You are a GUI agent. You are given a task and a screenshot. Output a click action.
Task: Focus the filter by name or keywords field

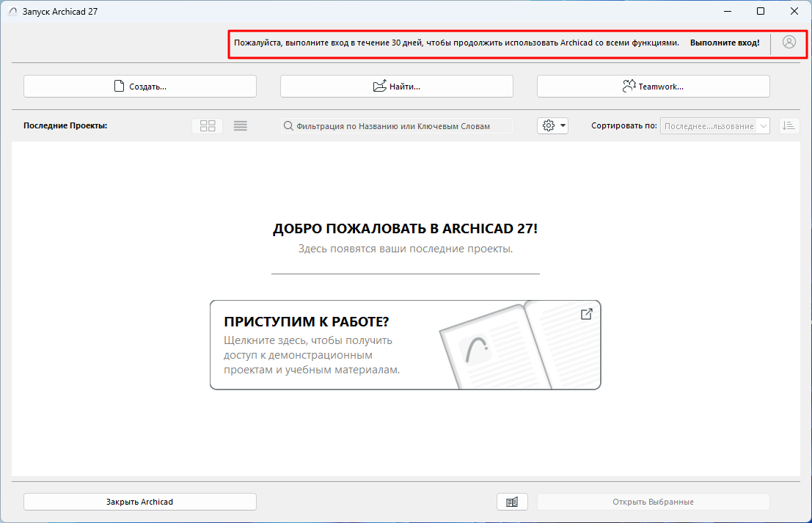[397, 126]
